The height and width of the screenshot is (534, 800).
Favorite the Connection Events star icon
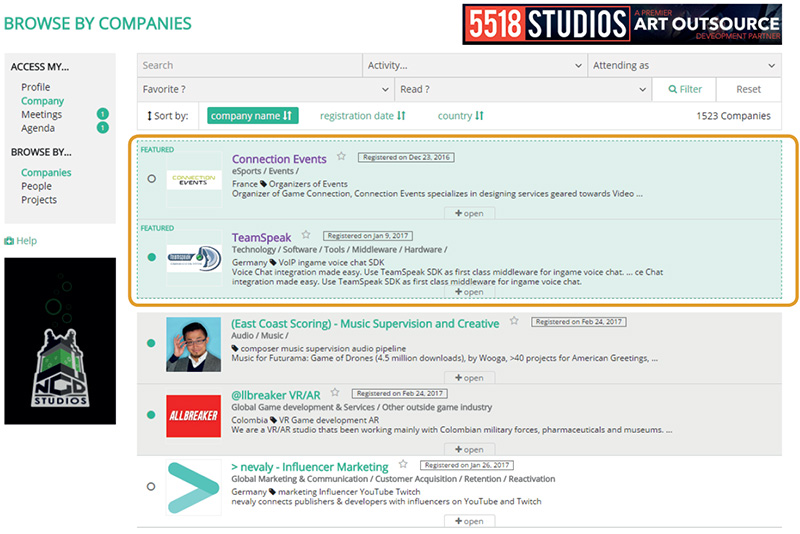point(341,157)
